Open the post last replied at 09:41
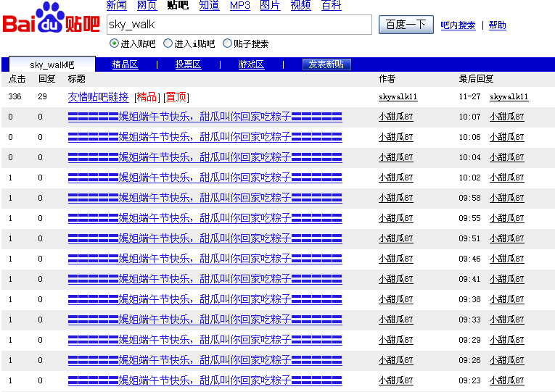 click(205, 279)
